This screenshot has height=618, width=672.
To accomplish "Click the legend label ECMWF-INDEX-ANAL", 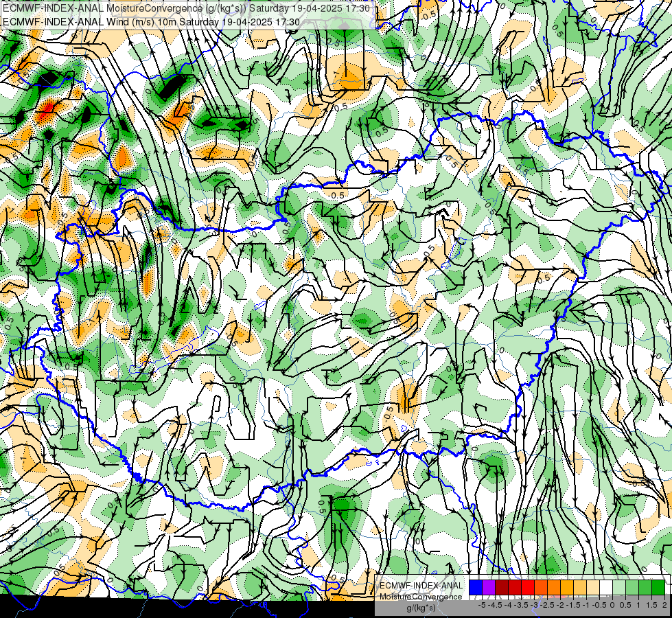I will (421, 586).
